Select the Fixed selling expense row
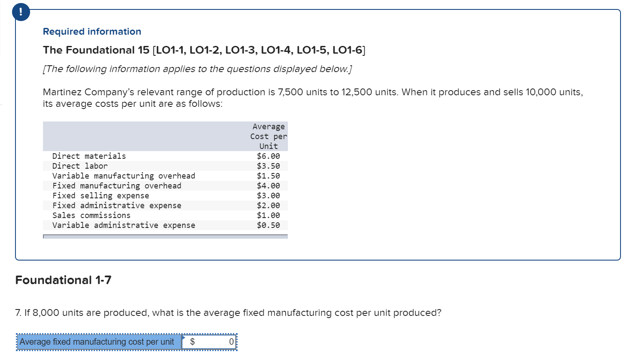This screenshot has height=364, width=642. (x=101, y=195)
